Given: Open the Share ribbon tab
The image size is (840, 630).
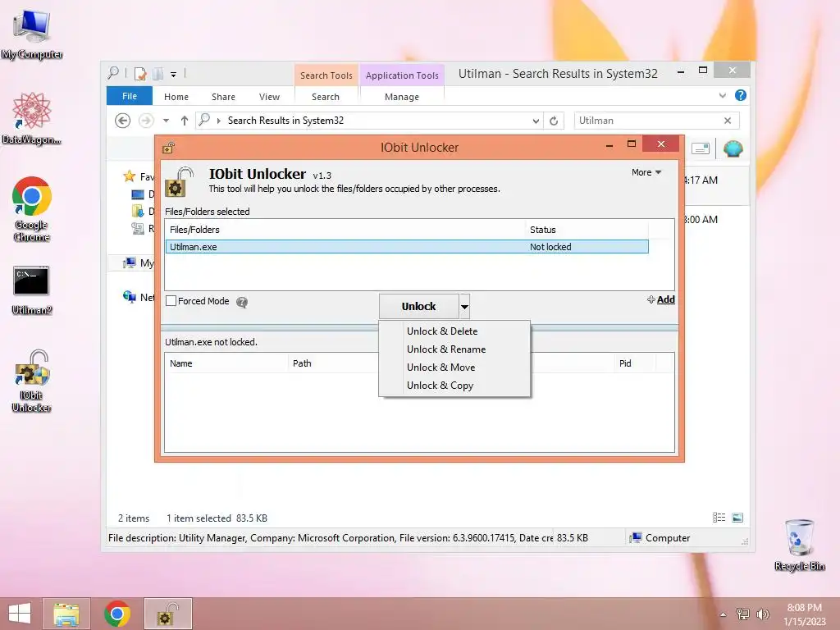Looking at the screenshot, I should click(x=223, y=97).
